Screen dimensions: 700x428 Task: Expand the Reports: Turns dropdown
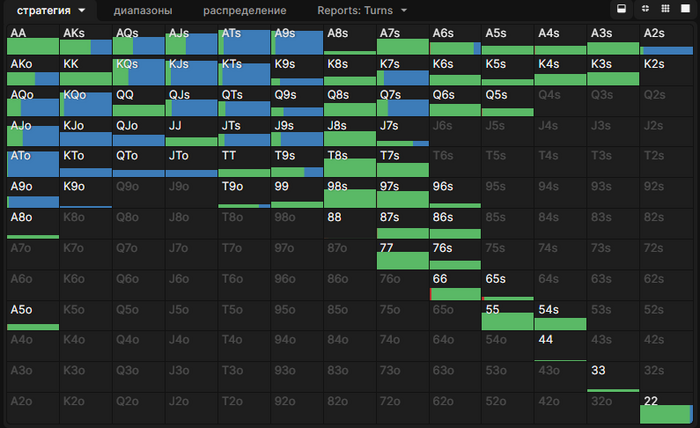362,10
